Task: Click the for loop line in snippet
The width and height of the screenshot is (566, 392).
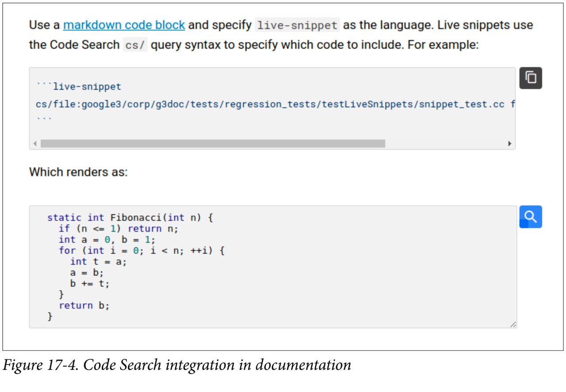Action: coord(141,251)
